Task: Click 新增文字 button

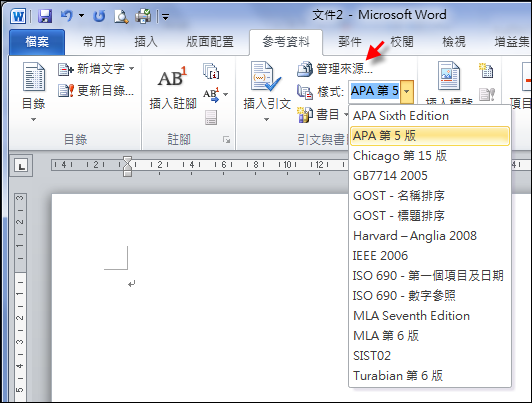Action: click(96, 69)
